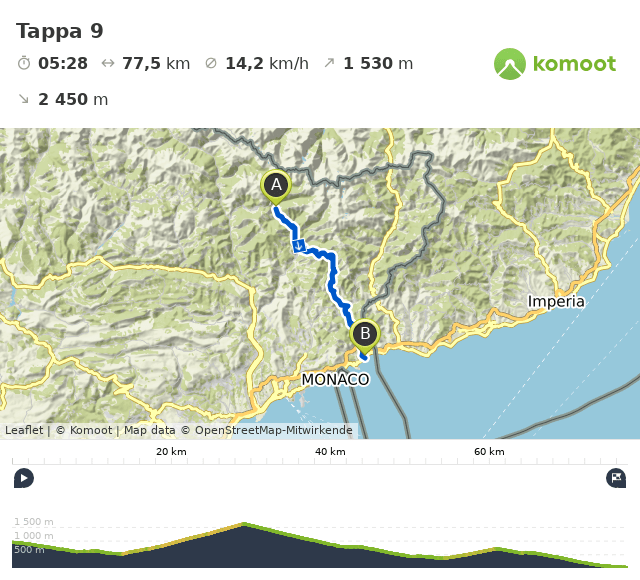The height and width of the screenshot is (580, 640).
Task: Click the komoot logo
Action: [555, 64]
